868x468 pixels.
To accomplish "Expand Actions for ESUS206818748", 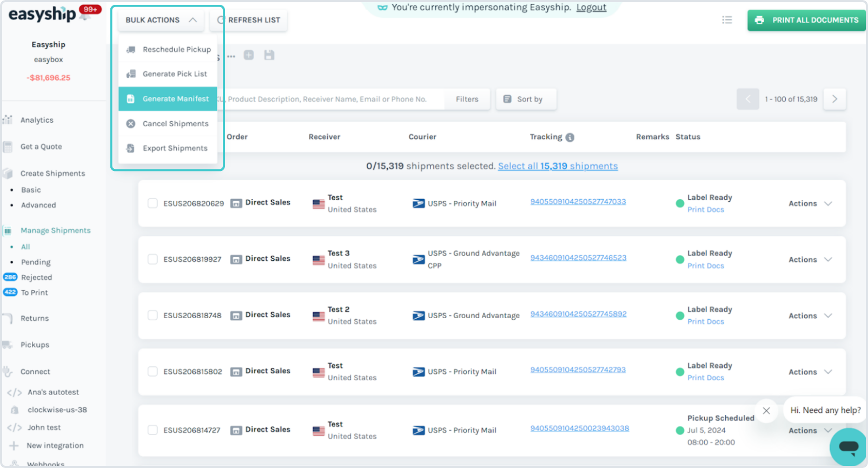I will tap(810, 316).
